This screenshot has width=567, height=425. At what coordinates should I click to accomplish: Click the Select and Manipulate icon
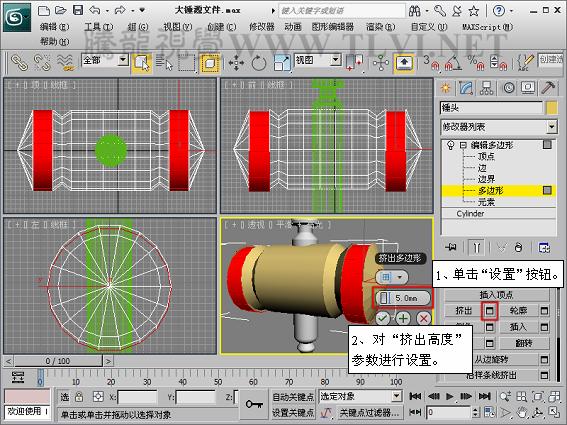coord(381,63)
